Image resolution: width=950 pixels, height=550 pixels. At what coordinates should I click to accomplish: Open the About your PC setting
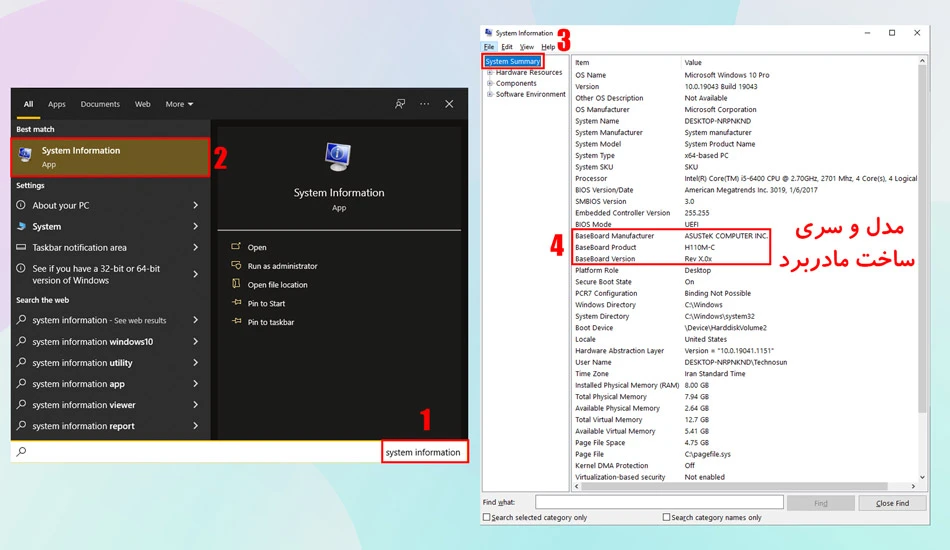(x=108, y=205)
